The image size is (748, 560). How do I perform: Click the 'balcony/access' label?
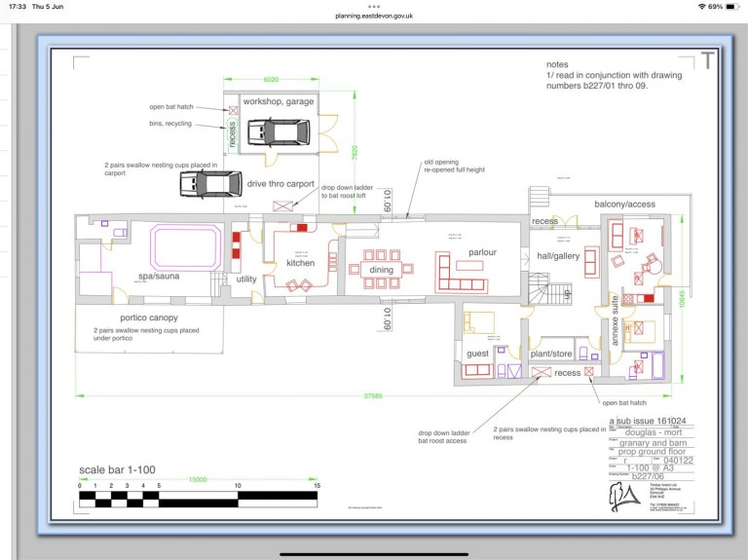click(625, 205)
